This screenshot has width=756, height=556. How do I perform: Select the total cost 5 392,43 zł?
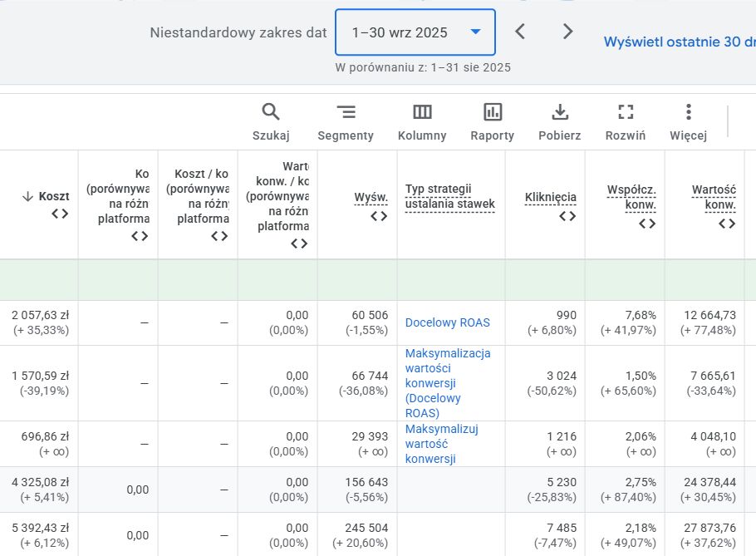click(41, 528)
